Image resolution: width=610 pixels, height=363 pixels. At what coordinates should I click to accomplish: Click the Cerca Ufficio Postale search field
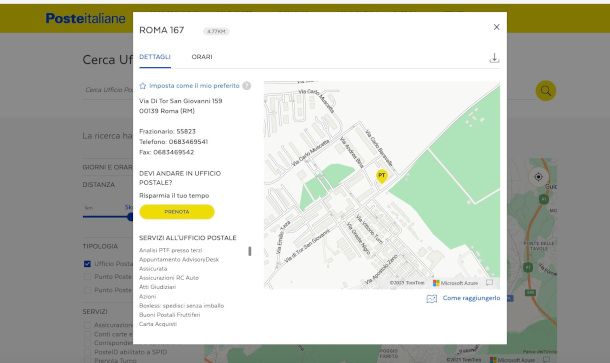click(109, 90)
